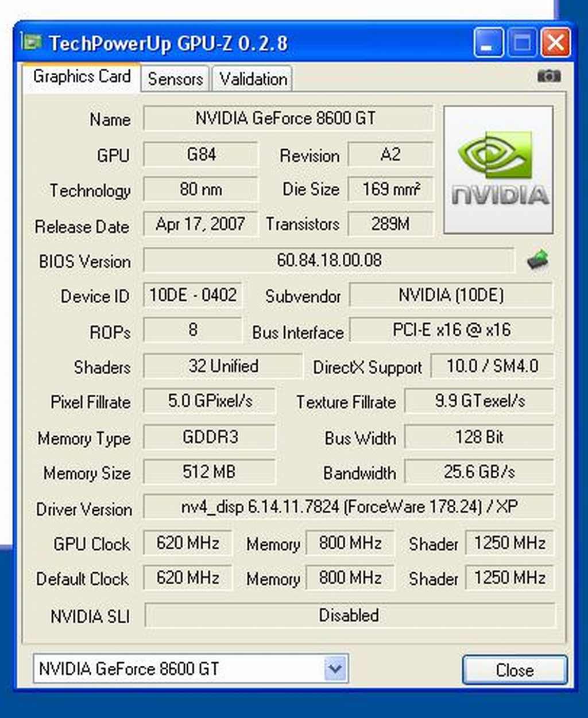
Task: Click the ROPs value 8
Action: [192, 331]
